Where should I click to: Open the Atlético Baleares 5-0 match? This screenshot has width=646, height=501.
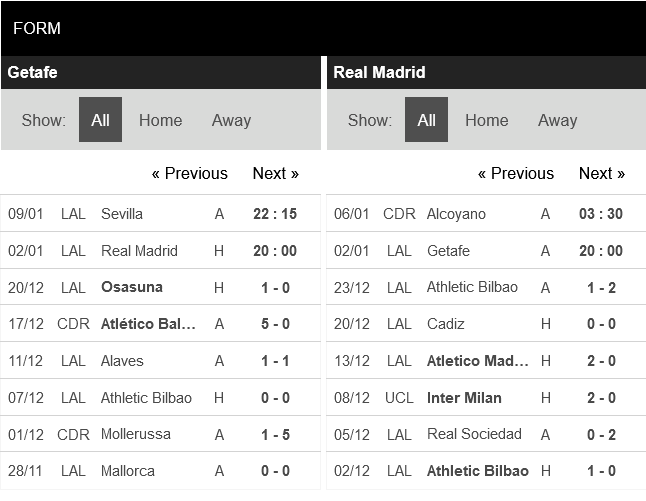click(x=274, y=324)
